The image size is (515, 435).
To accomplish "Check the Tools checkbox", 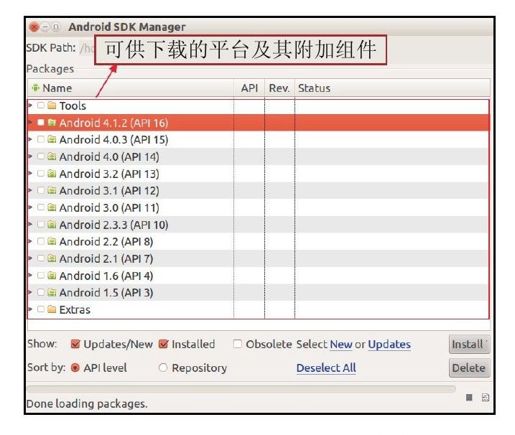I will 41,105.
